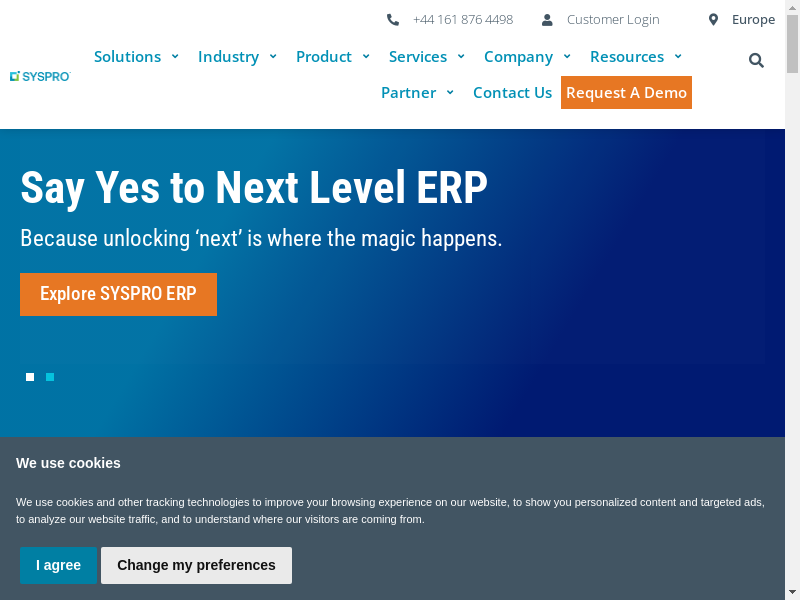Click the SYSPRO logo

pyautogui.click(x=40, y=76)
